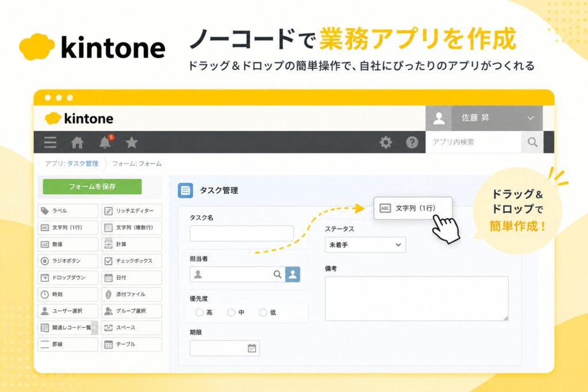Open the settings gear icon
This screenshot has width=588, height=392.
pyautogui.click(x=385, y=142)
